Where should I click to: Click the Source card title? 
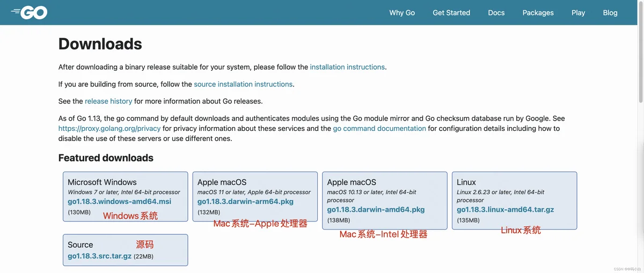tap(80, 245)
